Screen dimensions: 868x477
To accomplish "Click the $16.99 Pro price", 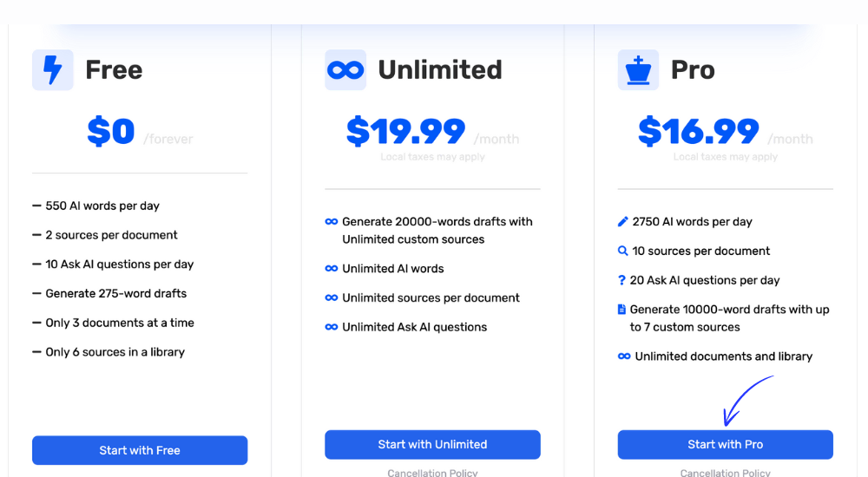I will 699,132.
